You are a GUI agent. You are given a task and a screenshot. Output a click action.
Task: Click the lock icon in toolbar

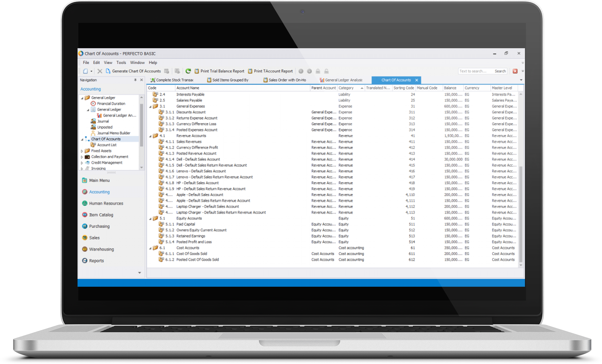tap(318, 71)
